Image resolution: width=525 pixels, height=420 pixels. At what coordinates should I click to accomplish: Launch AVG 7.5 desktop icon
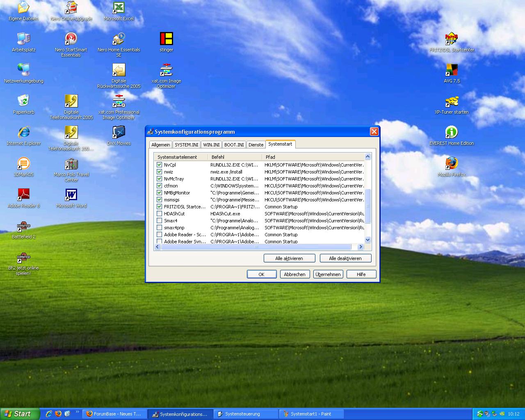click(x=452, y=73)
